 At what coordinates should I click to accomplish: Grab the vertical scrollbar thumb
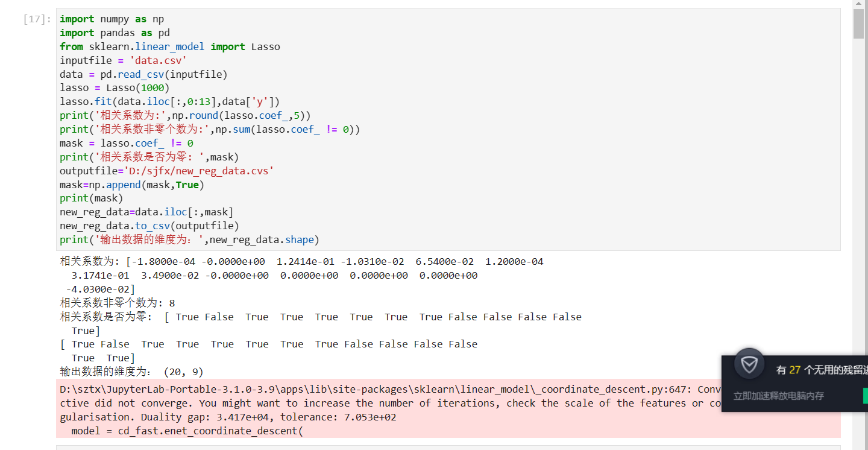[x=858, y=24]
